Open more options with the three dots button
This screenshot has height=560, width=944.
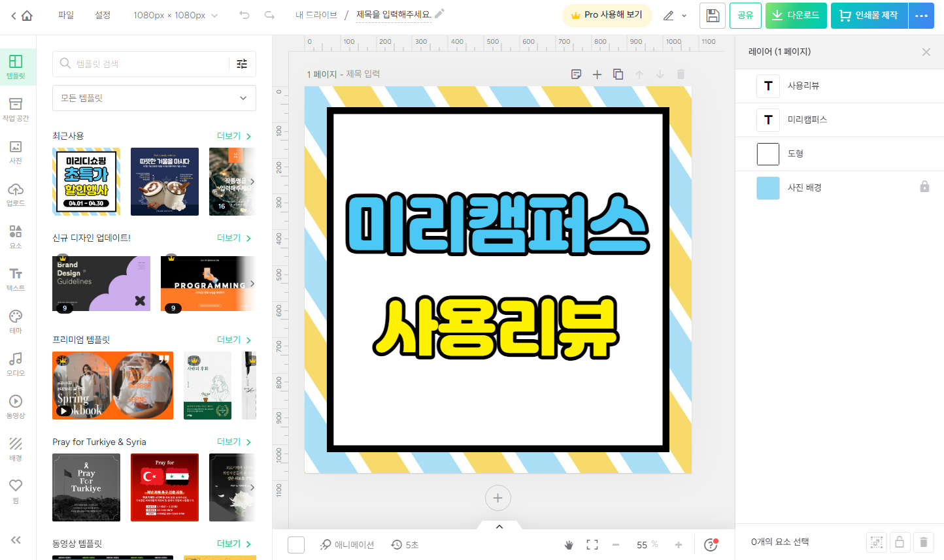pyautogui.click(x=921, y=15)
